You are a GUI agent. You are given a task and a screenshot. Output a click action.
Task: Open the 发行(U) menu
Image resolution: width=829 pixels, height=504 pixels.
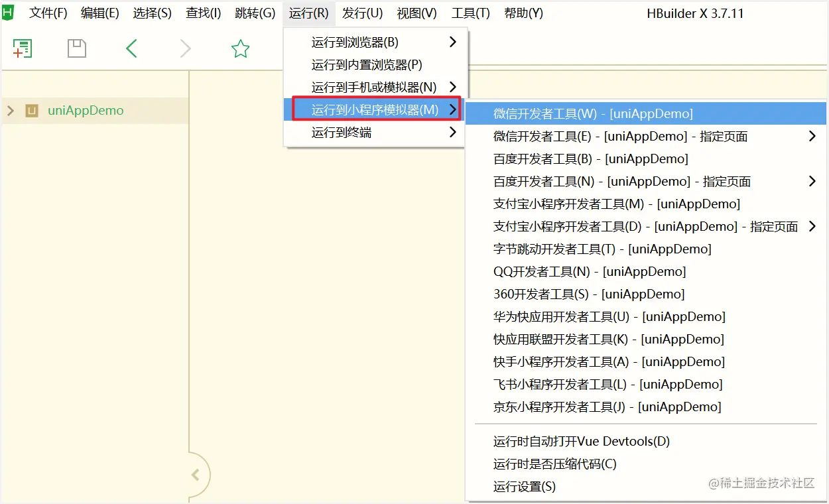362,13
